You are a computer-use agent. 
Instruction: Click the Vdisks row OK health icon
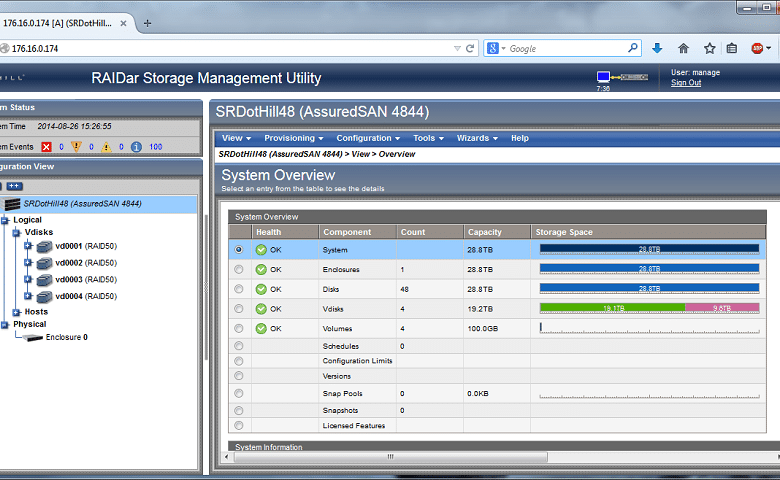[x=261, y=309]
